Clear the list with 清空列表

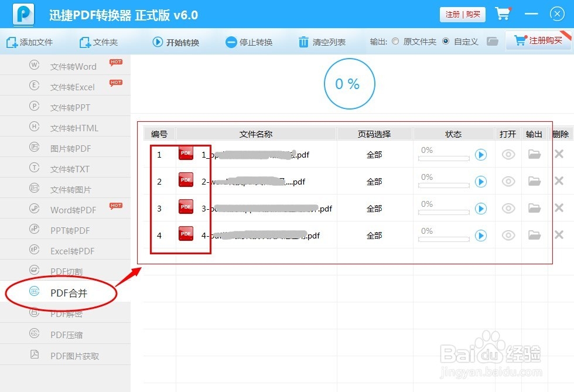[322, 42]
